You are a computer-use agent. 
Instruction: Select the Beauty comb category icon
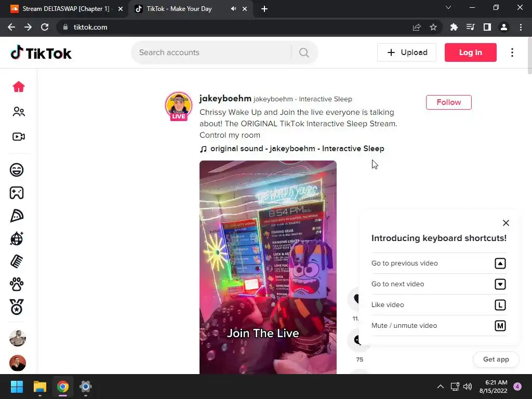(x=17, y=262)
